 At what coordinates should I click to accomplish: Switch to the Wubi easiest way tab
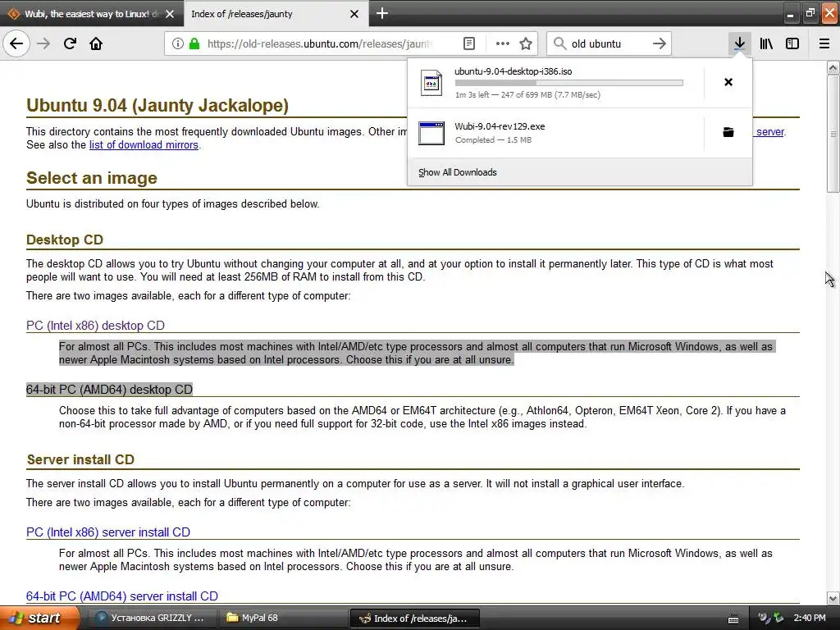pyautogui.click(x=91, y=14)
